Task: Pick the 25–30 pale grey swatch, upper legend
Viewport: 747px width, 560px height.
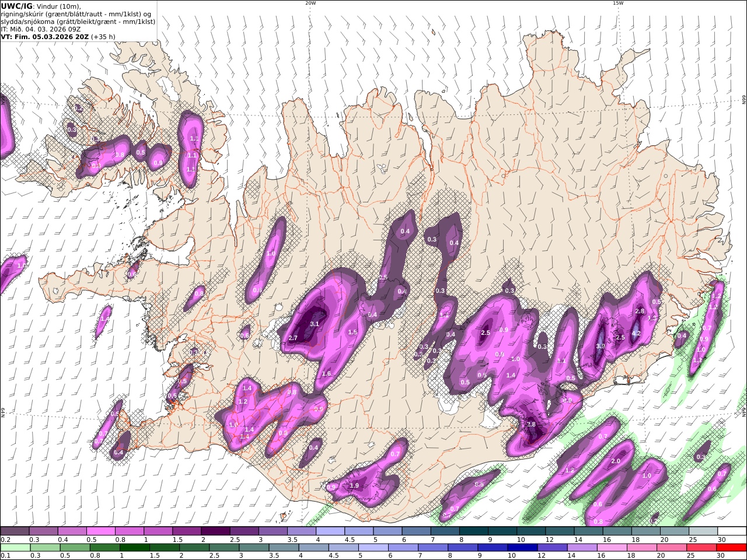Action: [704, 531]
